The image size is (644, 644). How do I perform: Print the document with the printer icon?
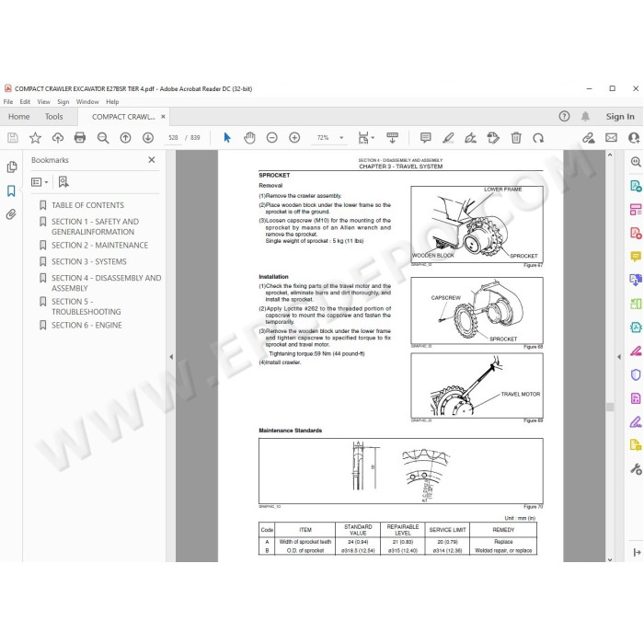pyautogui.click(x=80, y=138)
